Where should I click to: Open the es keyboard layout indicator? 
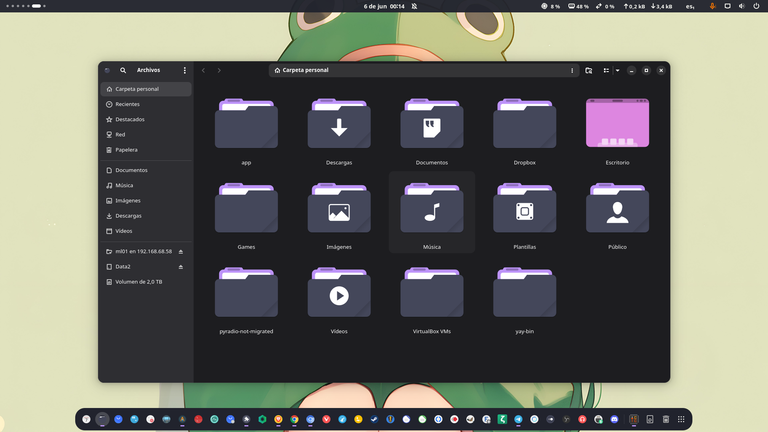pyautogui.click(x=690, y=6)
